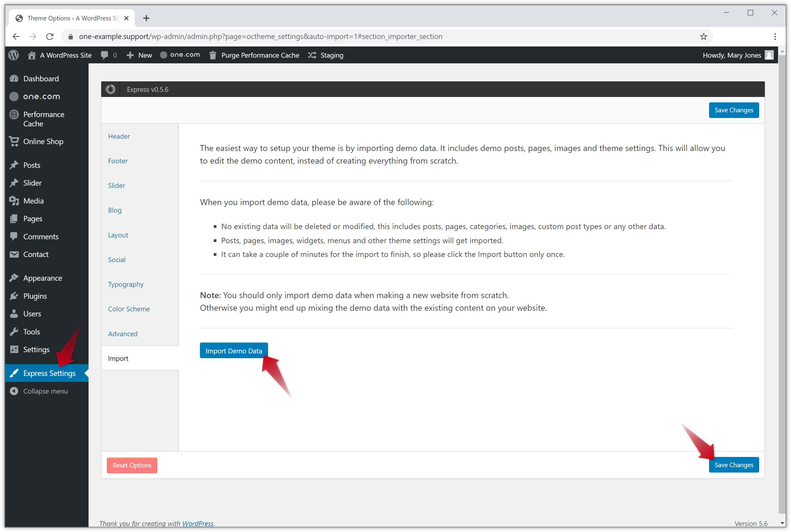This screenshot has width=791, height=532.
Task: Open Staging via the shuffle icon
Action: point(312,55)
